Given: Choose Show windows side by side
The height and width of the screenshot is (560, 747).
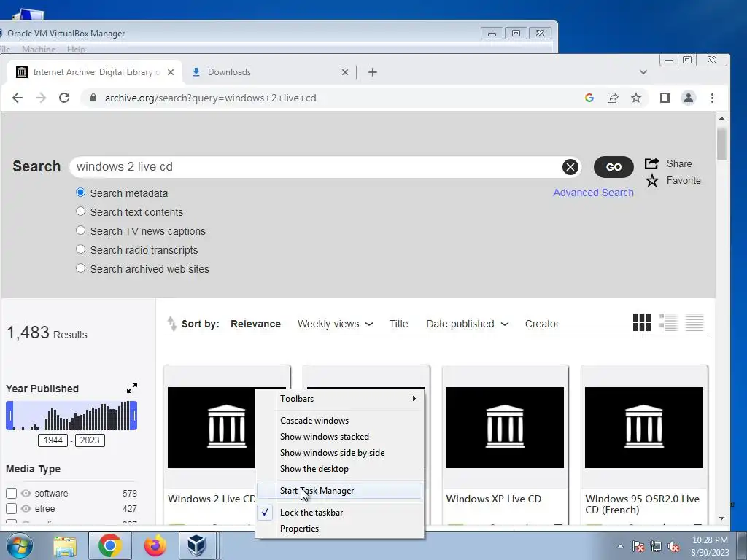Looking at the screenshot, I should pyautogui.click(x=340, y=453).
